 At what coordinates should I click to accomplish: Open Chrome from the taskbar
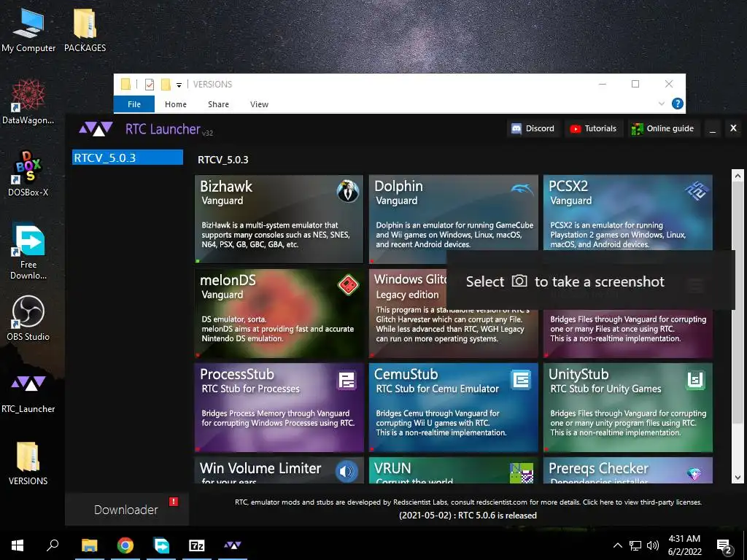125,545
